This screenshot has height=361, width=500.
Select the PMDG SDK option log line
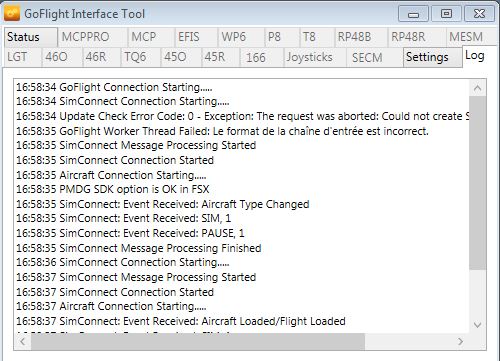click(113, 189)
